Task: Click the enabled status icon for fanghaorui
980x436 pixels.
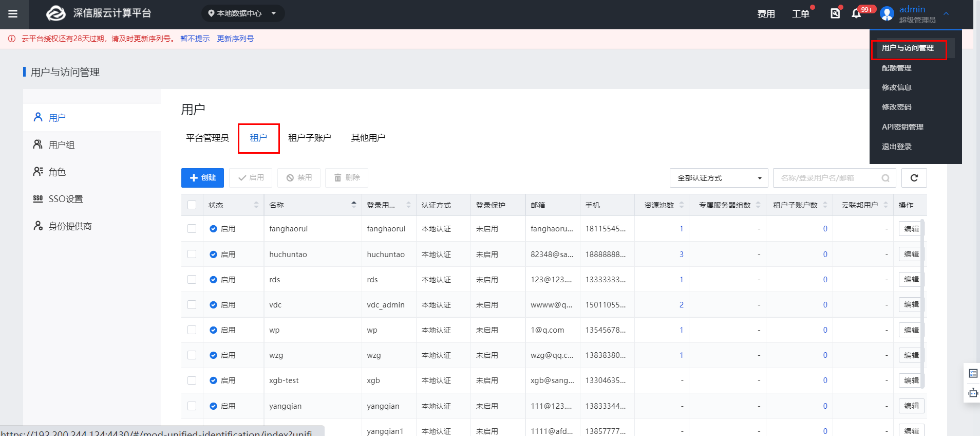Action: [x=213, y=229]
